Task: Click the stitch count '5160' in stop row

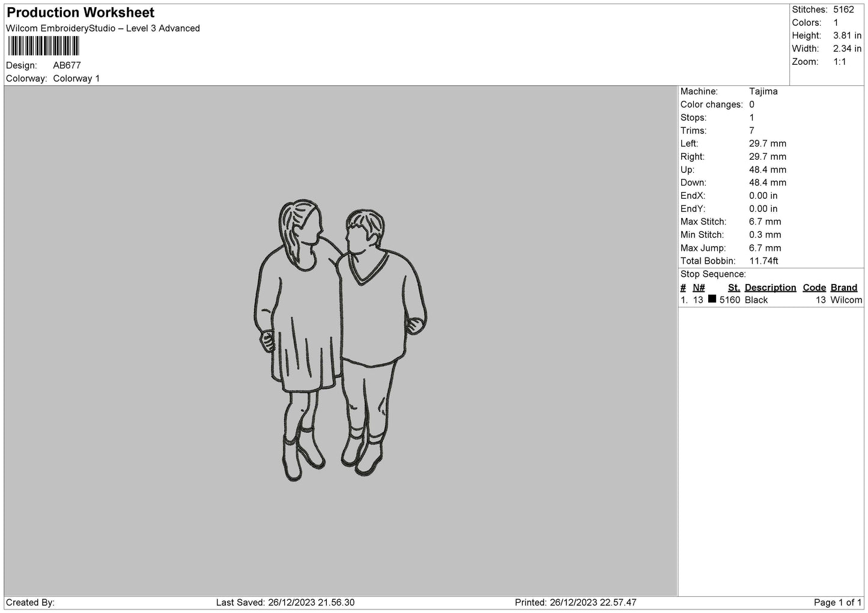Action: [730, 300]
